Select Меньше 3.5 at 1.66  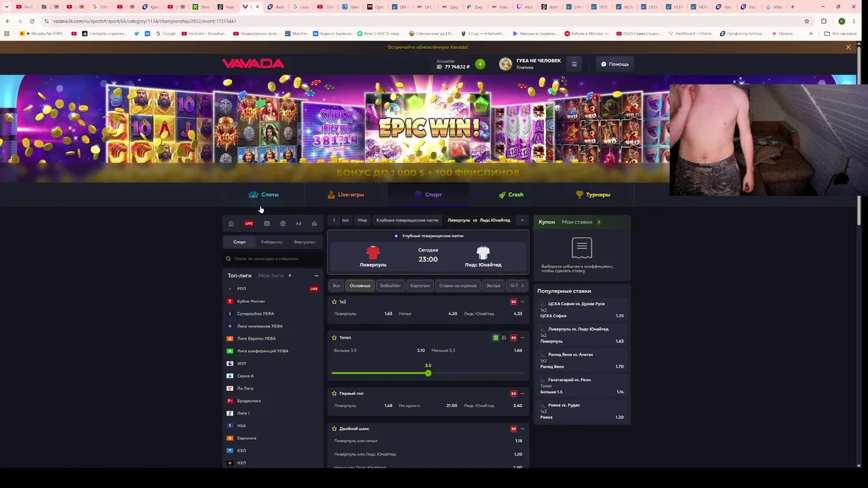point(477,350)
